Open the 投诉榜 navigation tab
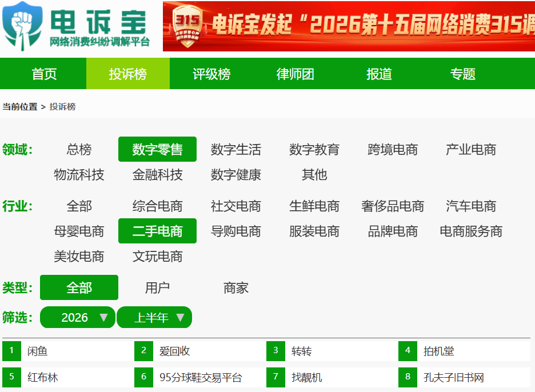Viewport: 535px width, 392px height. coord(128,74)
